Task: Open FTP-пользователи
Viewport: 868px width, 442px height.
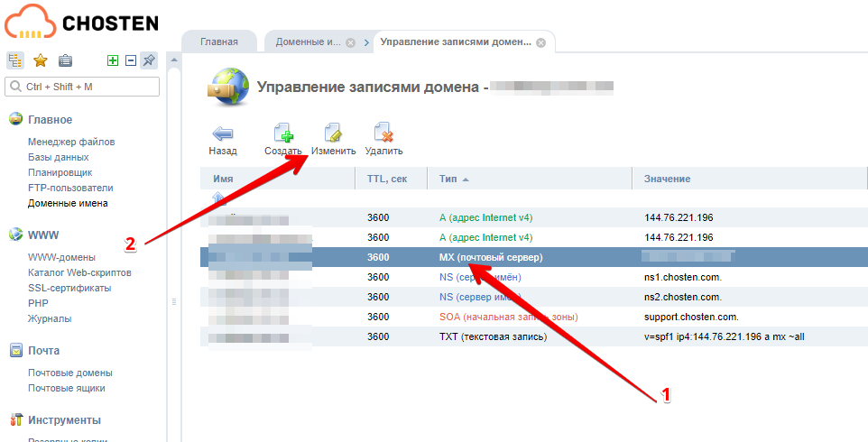Action: tap(70, 189)
